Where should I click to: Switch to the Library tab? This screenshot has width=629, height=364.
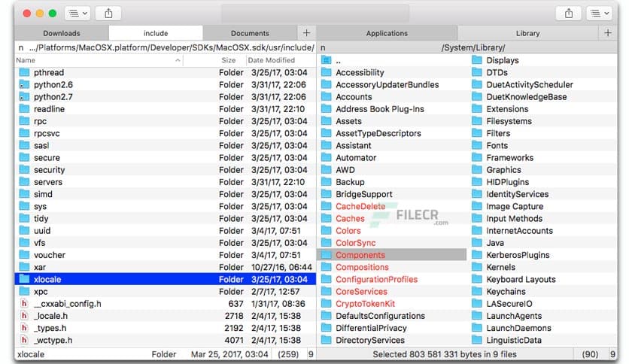pyautogui.click(x=527, y=33)
